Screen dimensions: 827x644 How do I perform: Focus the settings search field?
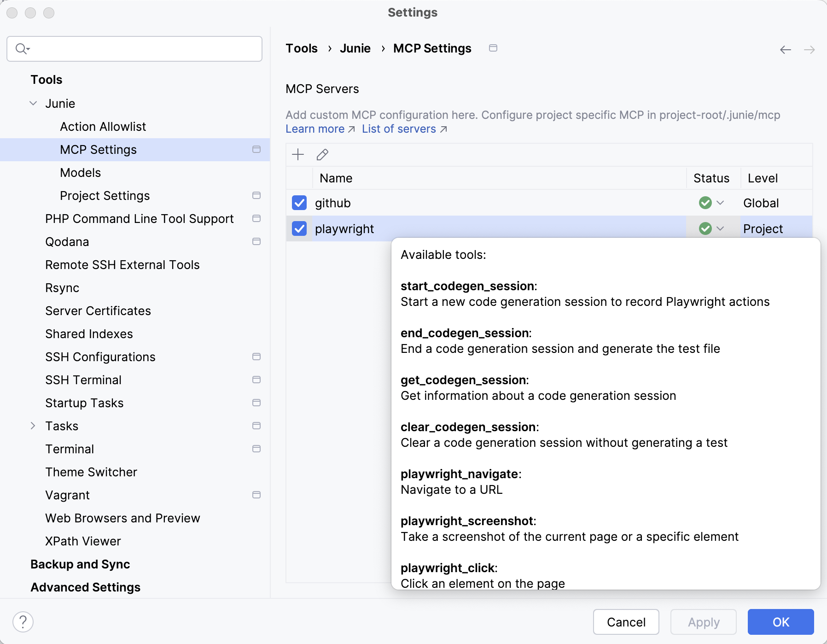(143, 49)
